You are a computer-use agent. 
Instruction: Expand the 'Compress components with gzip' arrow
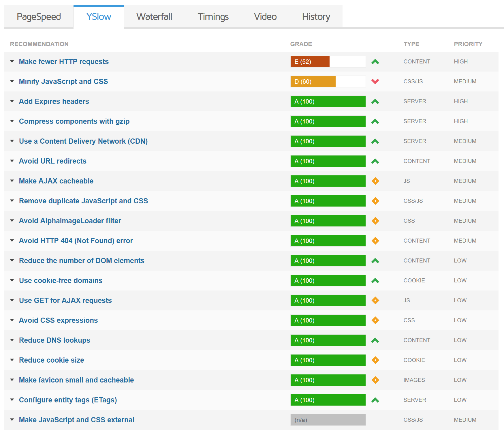point(12,121)
